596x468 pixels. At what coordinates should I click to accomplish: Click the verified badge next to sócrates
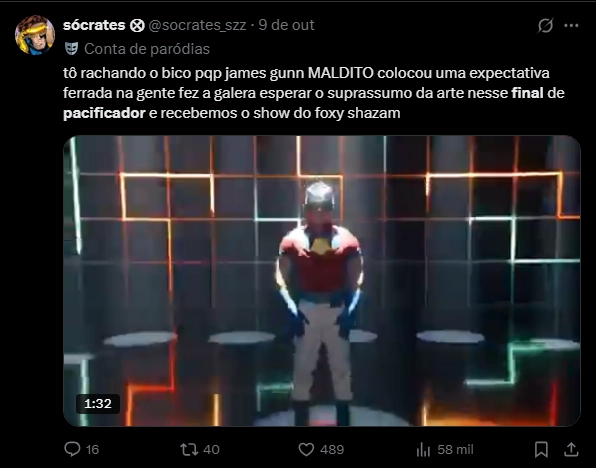[137, 25]
